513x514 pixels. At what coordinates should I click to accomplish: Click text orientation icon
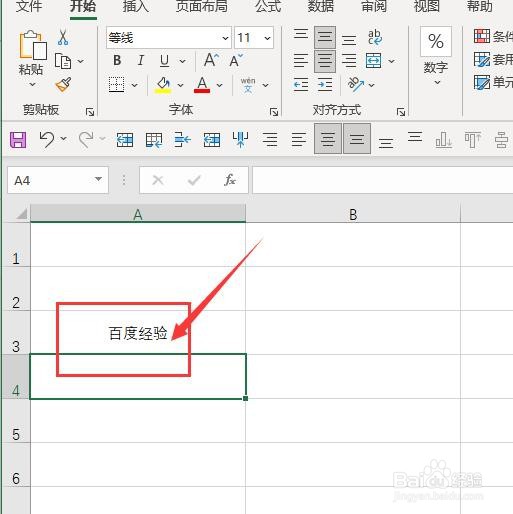356,84
